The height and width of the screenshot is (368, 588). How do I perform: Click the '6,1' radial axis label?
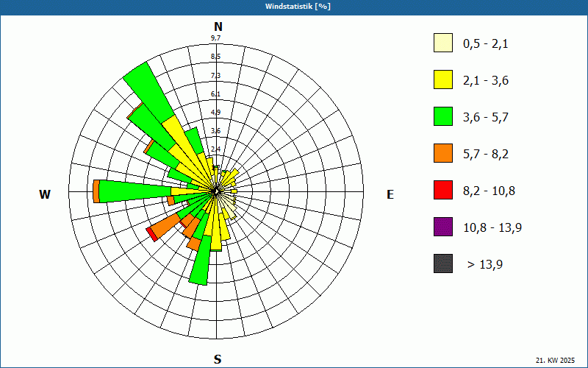point(215,94)
